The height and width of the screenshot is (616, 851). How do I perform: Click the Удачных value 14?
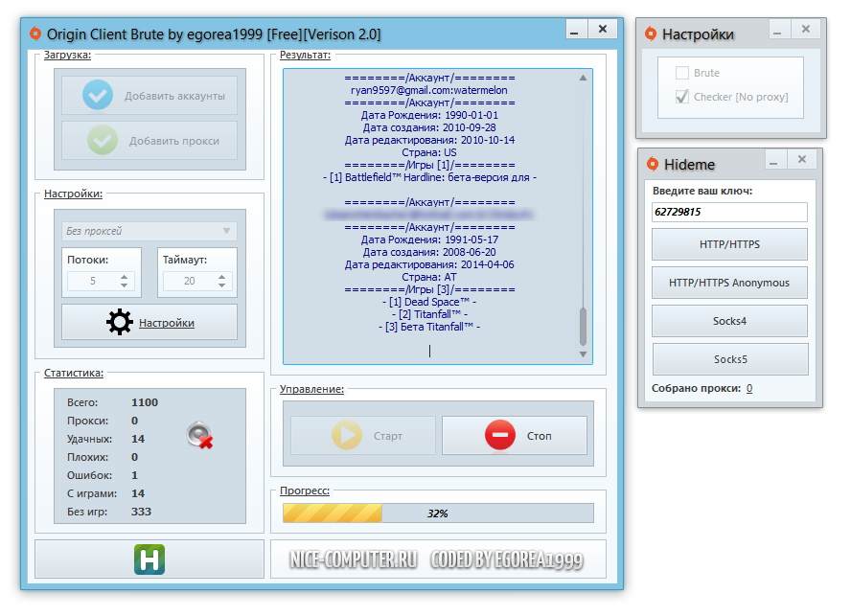click(138, 439)
